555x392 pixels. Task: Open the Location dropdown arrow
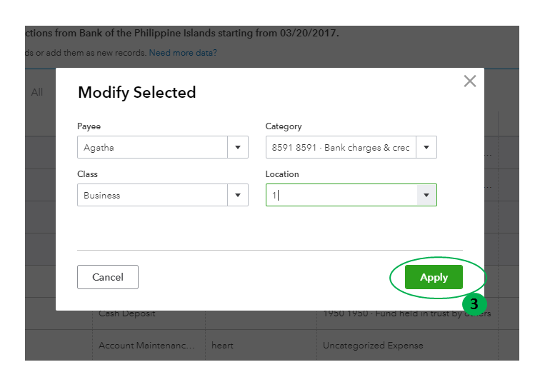point(426,195)
